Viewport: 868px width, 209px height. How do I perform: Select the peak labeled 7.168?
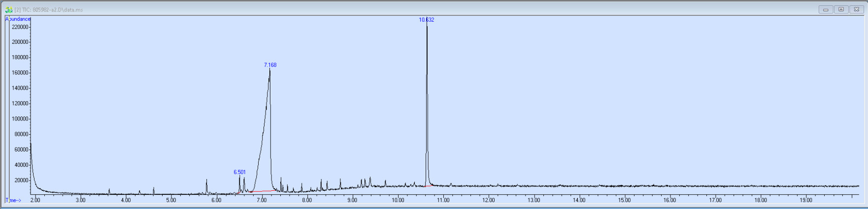click(270, 65)
